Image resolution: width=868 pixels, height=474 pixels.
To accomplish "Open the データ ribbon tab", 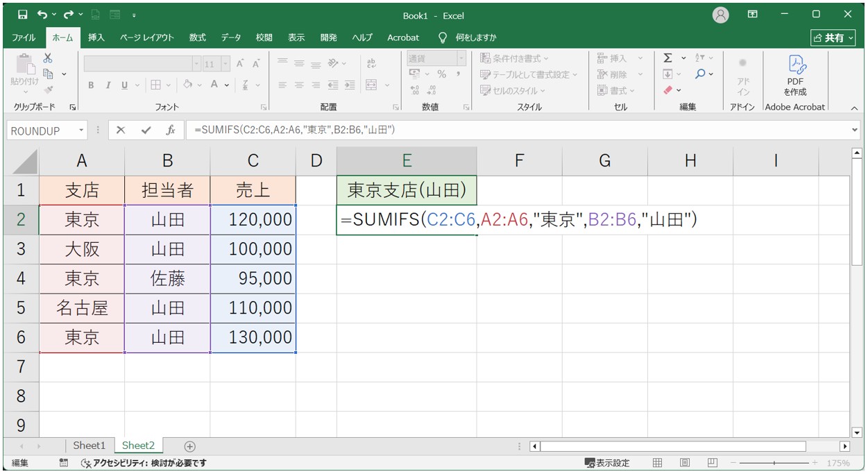I will 231,37.
